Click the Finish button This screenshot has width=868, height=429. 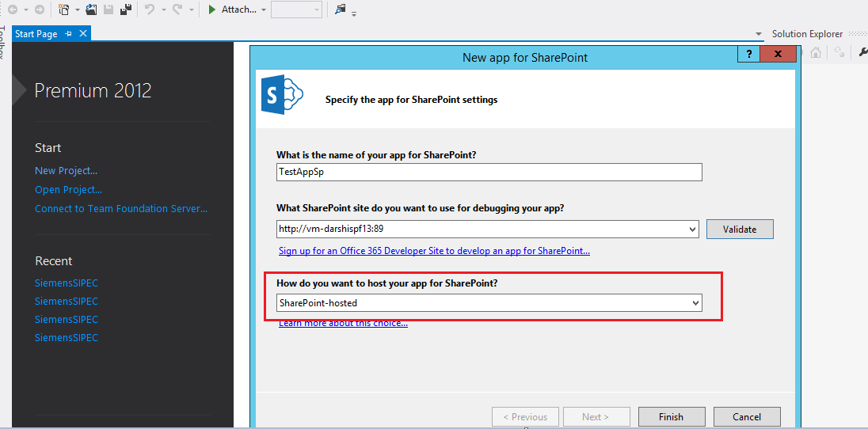pyautogui.click(x=672, y=417)
